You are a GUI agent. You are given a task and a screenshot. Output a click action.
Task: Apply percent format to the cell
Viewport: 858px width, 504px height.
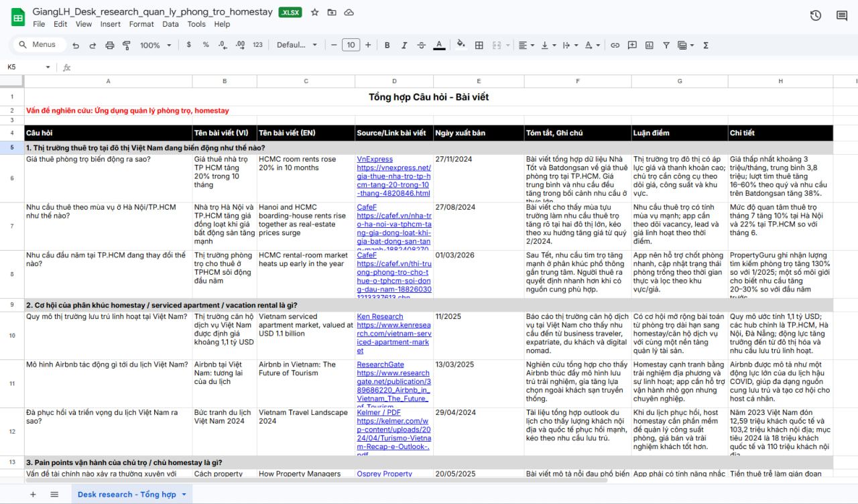click(206, 45)
